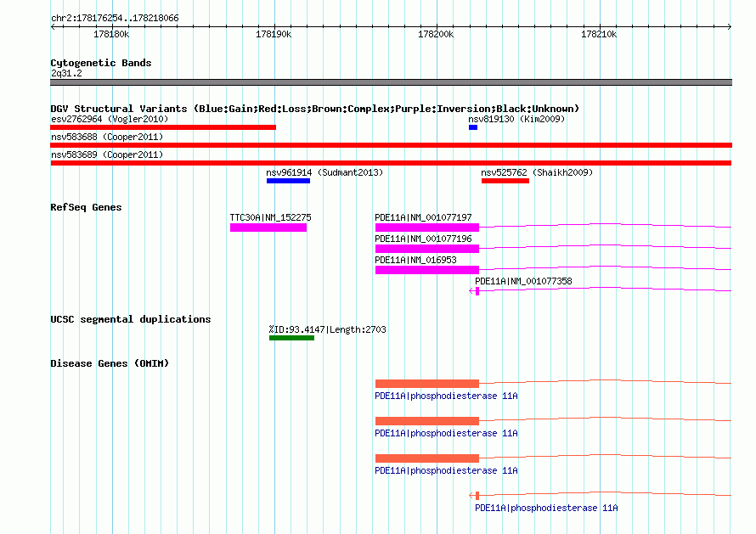Click the green segmental duplication bar
This screenshot has width=756, height=534.
pyautogui.click(x=291, y=338)
